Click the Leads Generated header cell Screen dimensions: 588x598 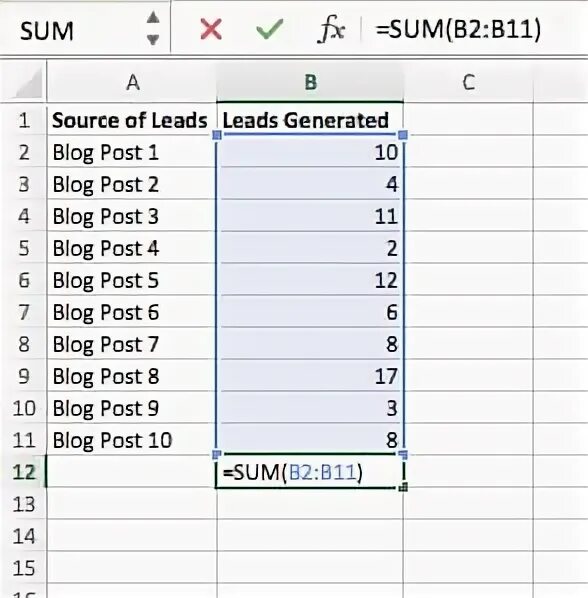click(310, 119)
